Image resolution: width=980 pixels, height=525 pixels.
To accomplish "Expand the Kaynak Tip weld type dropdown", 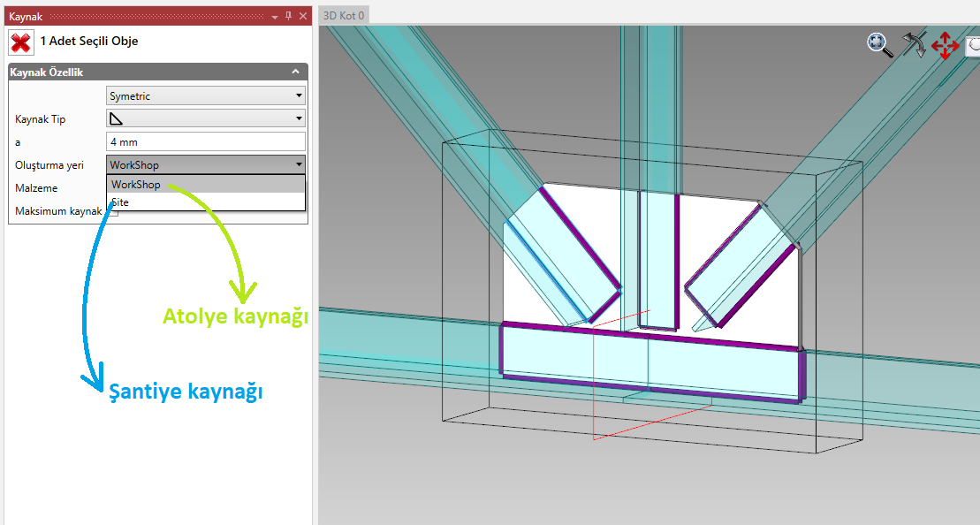I will pos(205,118).
